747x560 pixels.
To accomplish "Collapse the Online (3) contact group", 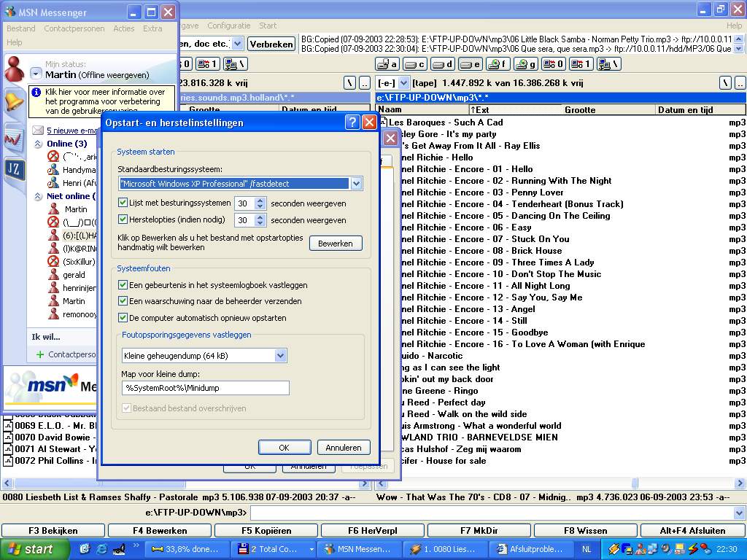I will click(x=38, y=144).
